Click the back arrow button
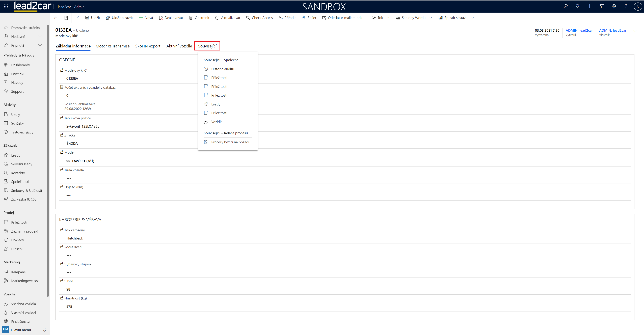644x335 pixels. pos(56,18)
